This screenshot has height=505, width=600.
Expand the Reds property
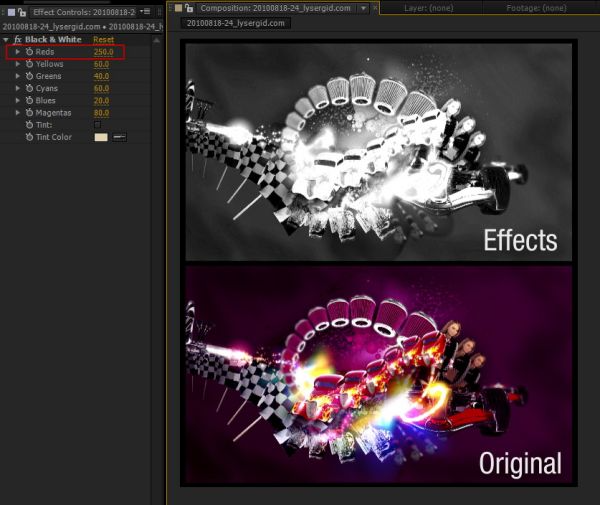[x=18, y=52]
